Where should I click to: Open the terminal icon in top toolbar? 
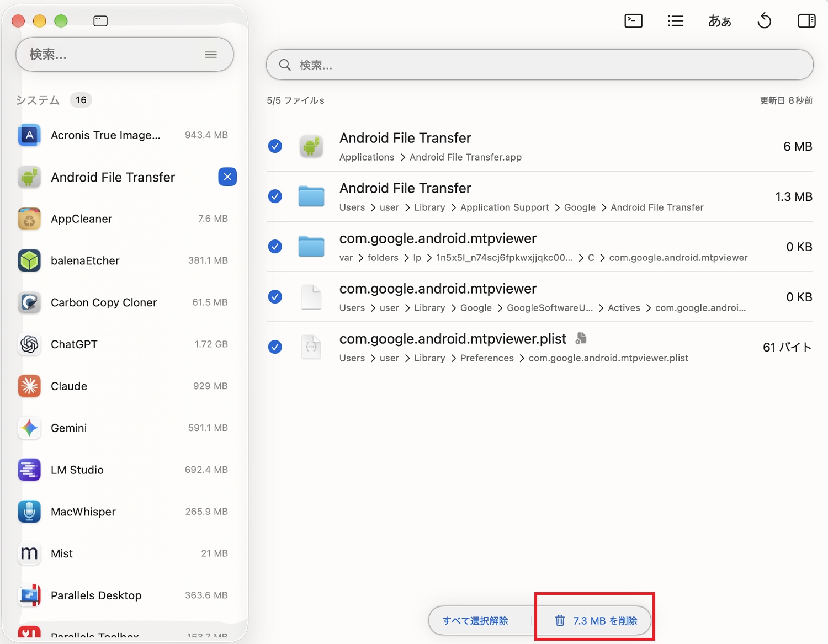tap(633, 21)
